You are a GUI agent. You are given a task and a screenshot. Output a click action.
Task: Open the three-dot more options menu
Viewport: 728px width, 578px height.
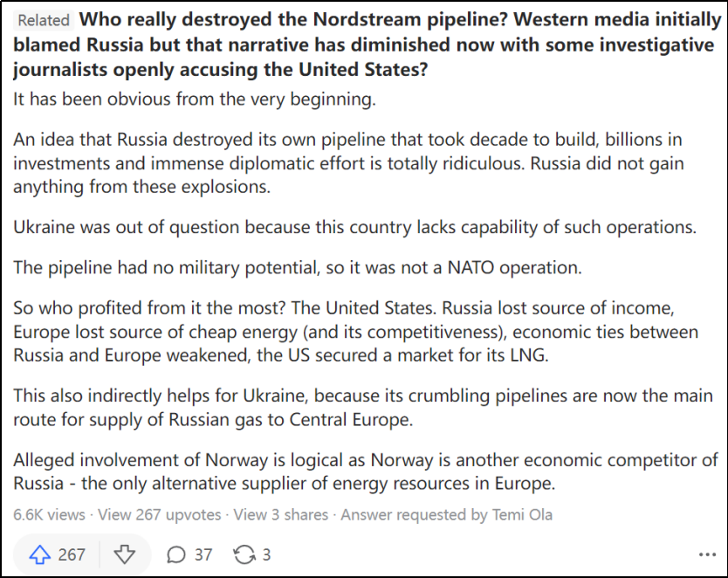click(707, 554)
